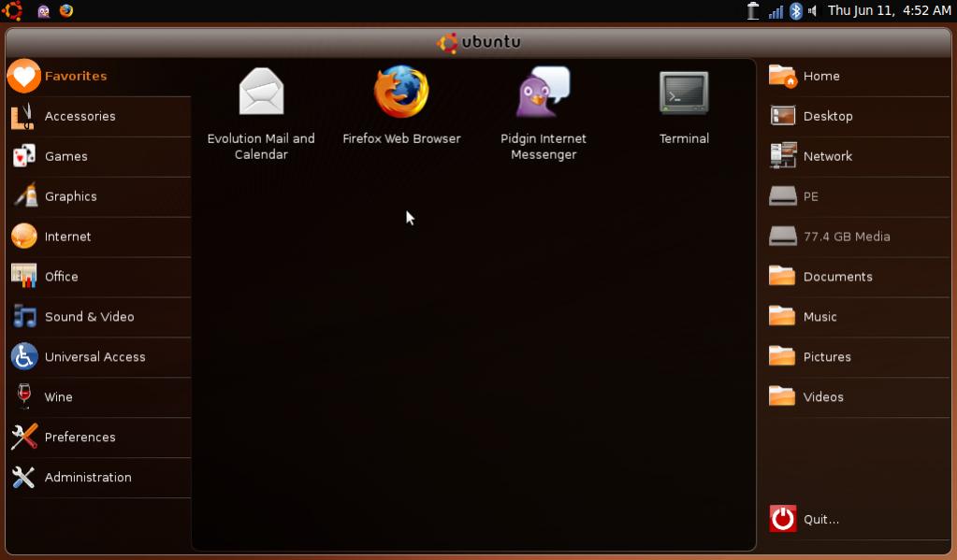This screenshot has height=560, width=957.
Task: Click "Evolution Mail and Calendar" caption text
Action: click(x=261, y=147)
